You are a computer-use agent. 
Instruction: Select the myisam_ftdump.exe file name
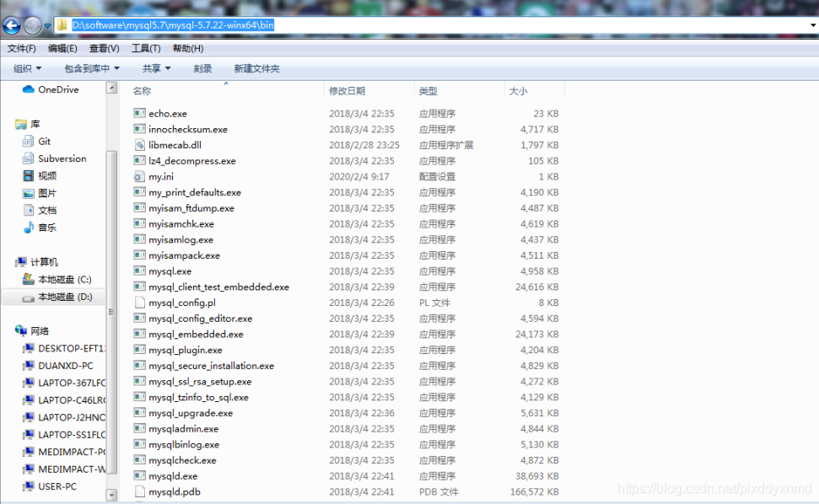(x=191, y=208)
